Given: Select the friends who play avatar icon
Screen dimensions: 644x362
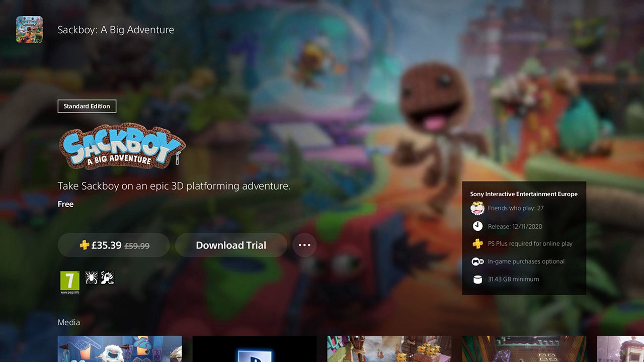Looking at the screenshot, I should point(477,208).
